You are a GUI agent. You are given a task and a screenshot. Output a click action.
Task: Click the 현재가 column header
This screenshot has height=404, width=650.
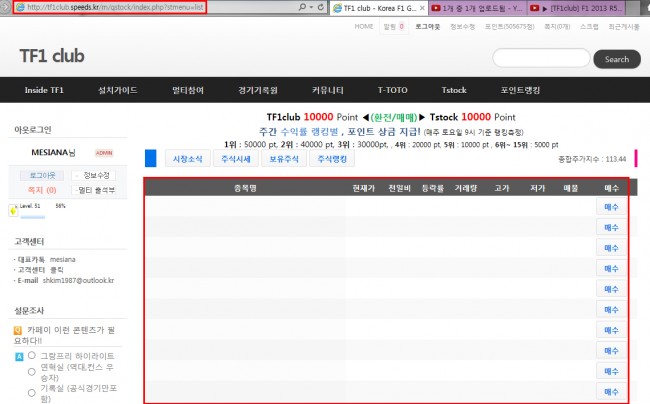click(x=364, y=188)
